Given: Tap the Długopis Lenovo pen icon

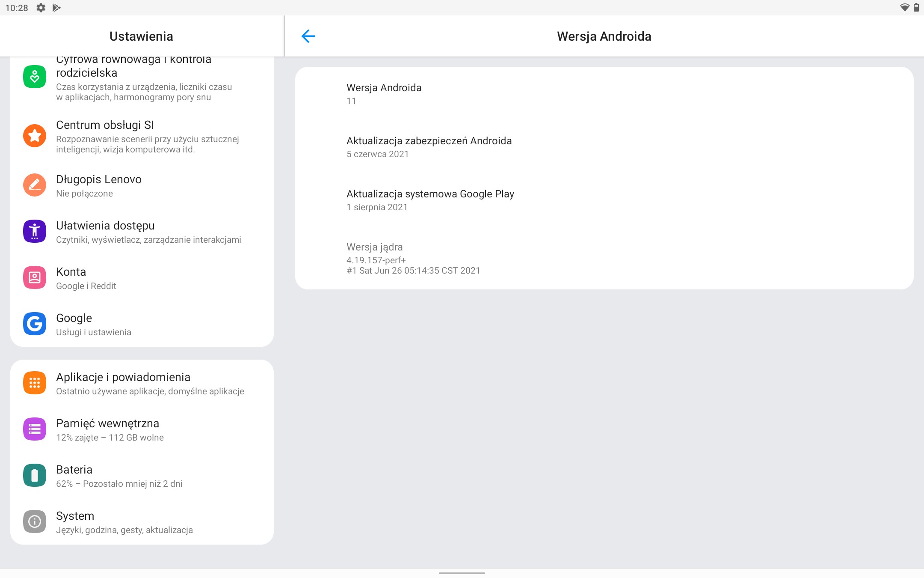Looking at the screenshot, I should point(35,185).
